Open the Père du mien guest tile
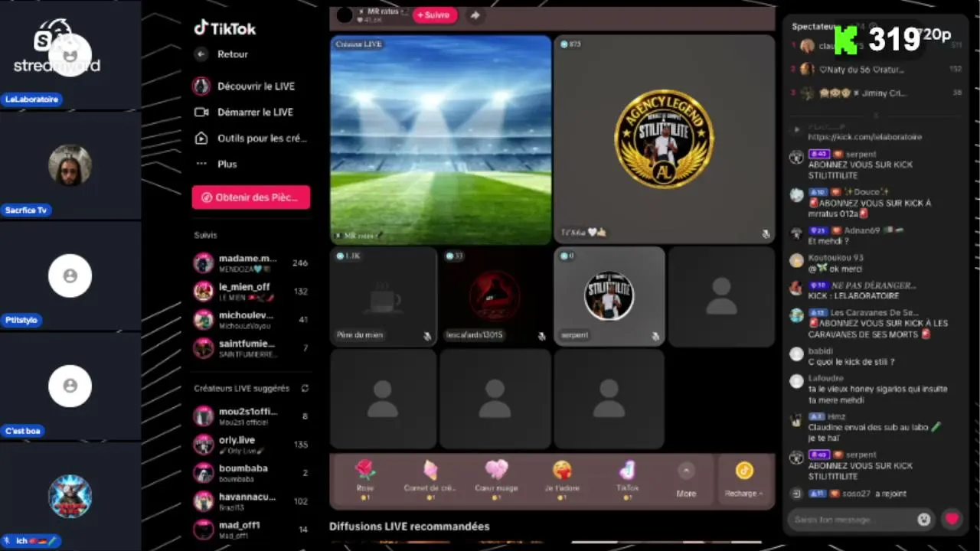The height and width of the screenshot is (551, 980). [x=384, y=296]
